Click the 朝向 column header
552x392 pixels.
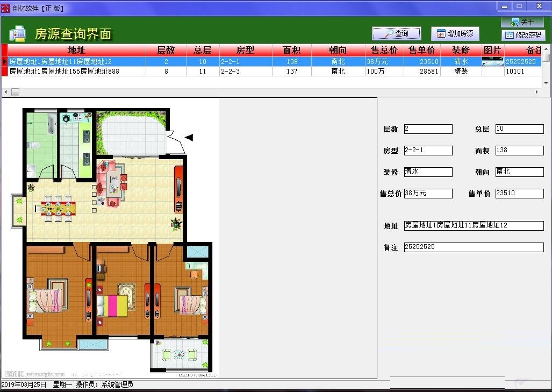pos(338,50)
